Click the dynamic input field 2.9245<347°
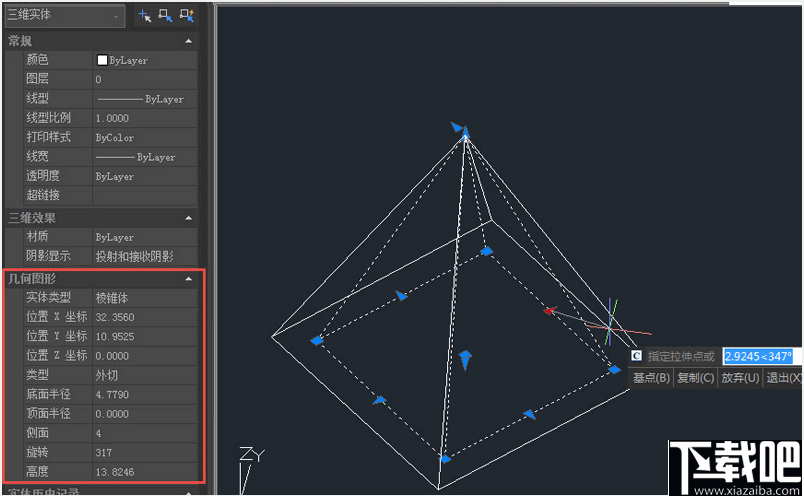The width and height of the screenshot is (804, 496). (x=761, y=356)
